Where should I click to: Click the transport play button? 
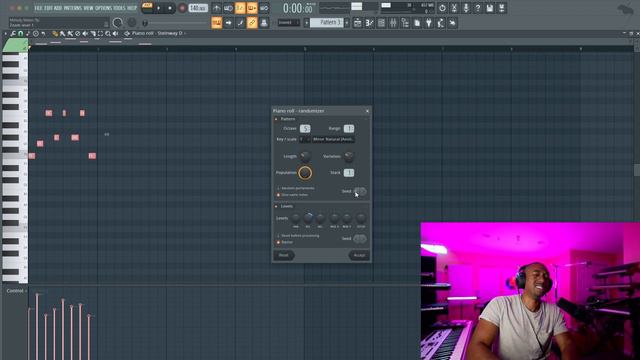(159, 8)
